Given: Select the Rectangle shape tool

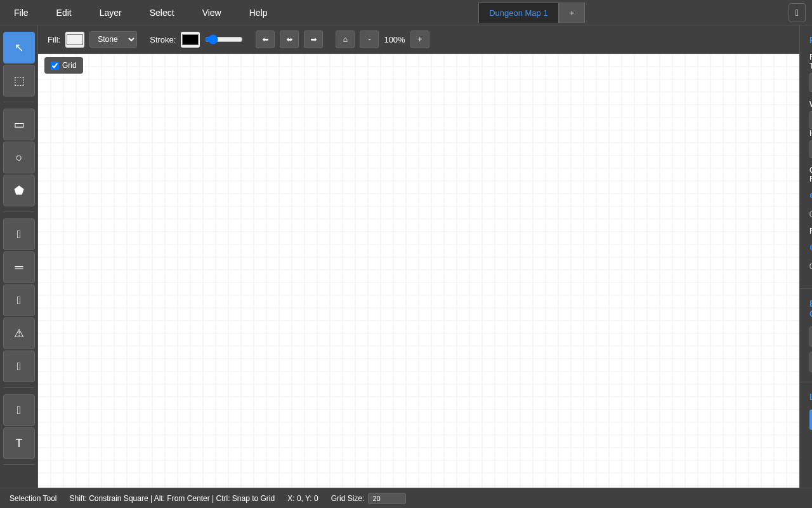Looking at the screenshot, I should [19, 124].
